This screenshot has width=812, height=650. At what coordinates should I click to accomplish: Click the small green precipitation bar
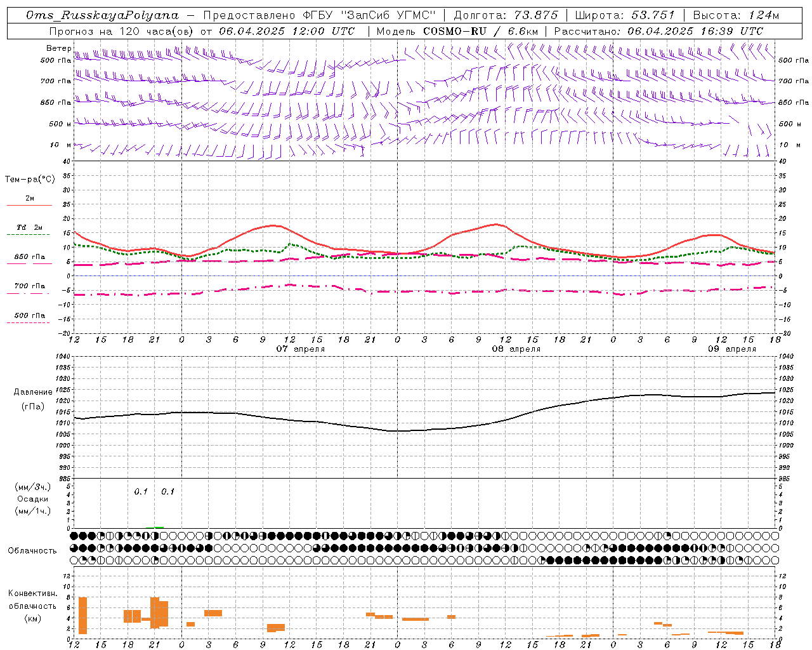tap(159, 527)
